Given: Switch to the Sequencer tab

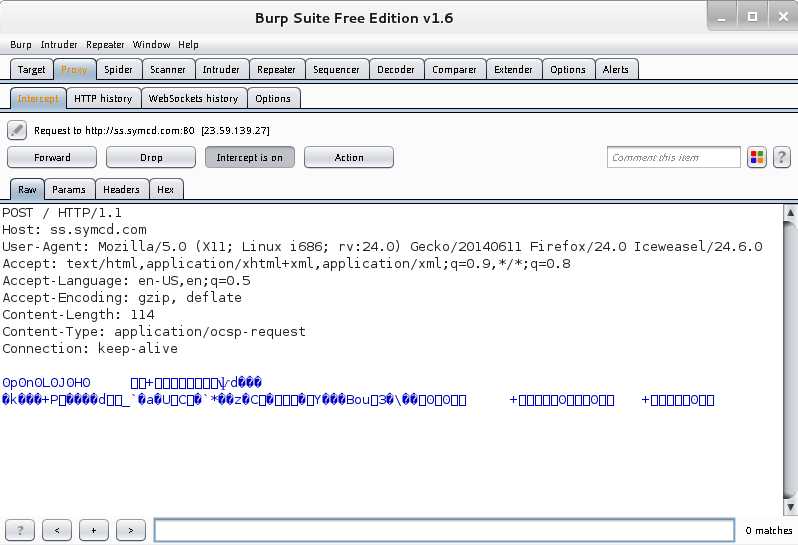Looking at the screenshot, I should pyautogui.click(x=336, y=69).
